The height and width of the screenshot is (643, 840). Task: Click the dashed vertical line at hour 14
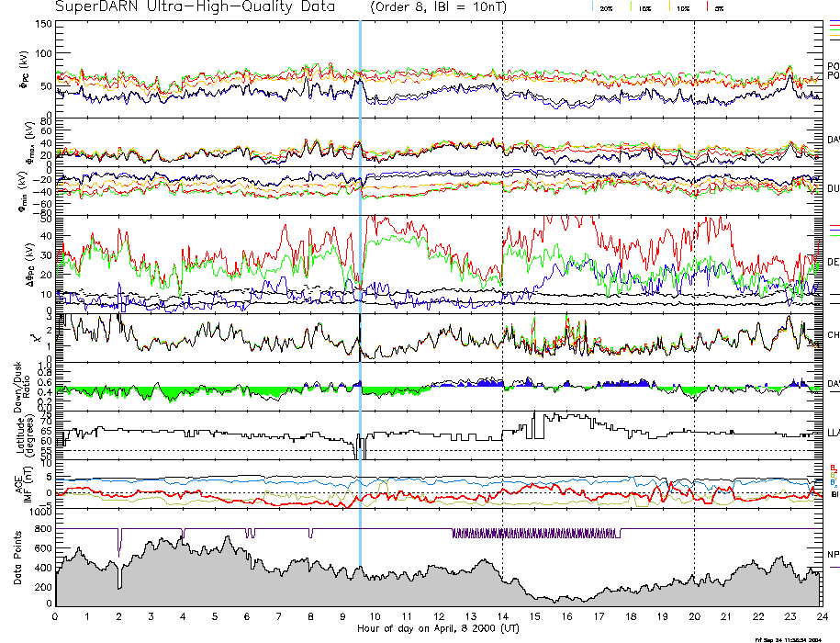coord(503,184)
